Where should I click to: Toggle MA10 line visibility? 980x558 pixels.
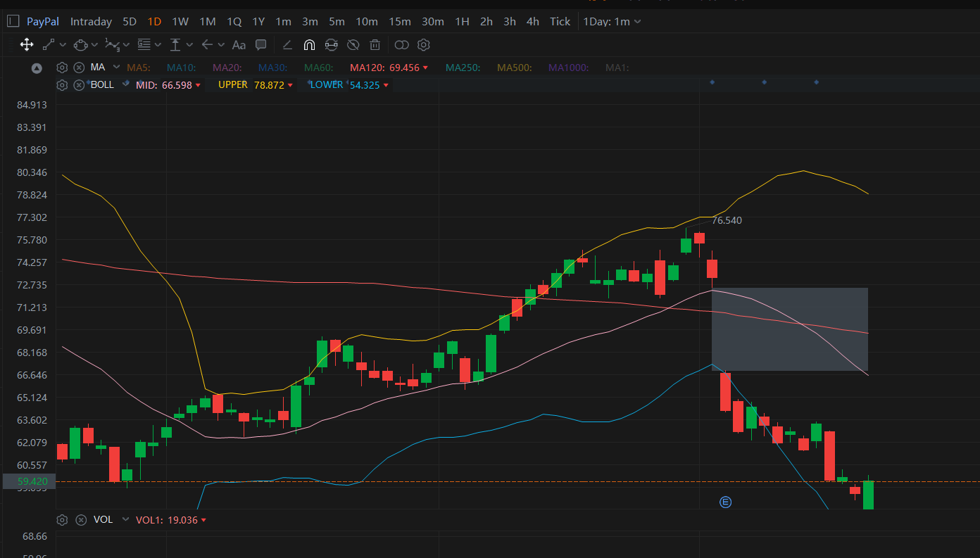point(181,68)
